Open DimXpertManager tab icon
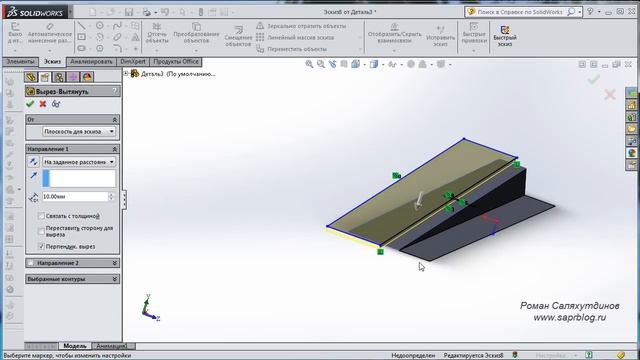Image resolution: width=640 pixels, height=360 pixels. (x=73, y=77)
